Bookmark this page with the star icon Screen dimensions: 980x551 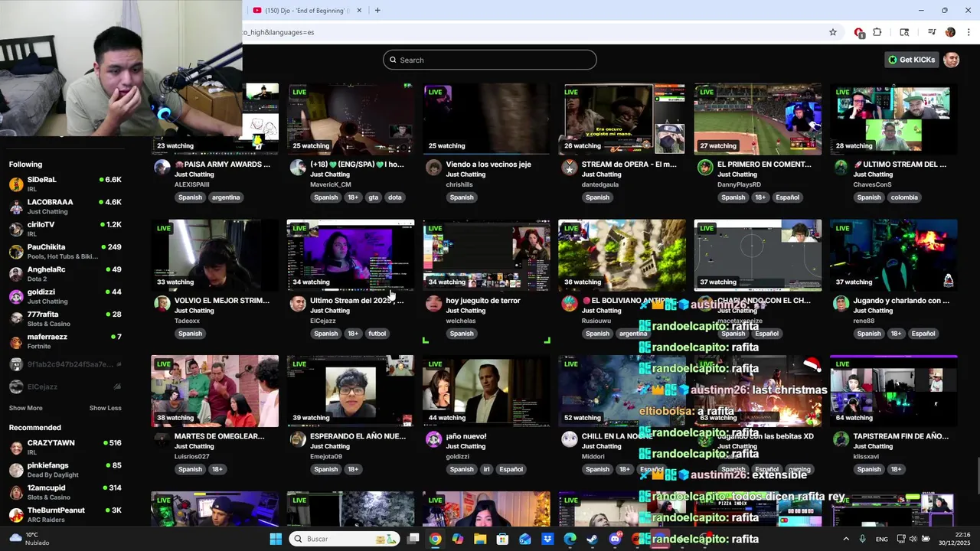click(x=833, y=32)
